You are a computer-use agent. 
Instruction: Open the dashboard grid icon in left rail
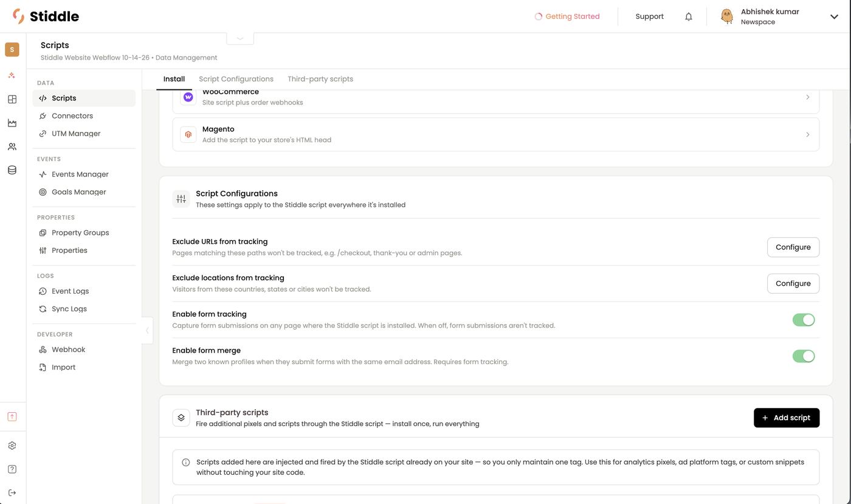point(12,99)
